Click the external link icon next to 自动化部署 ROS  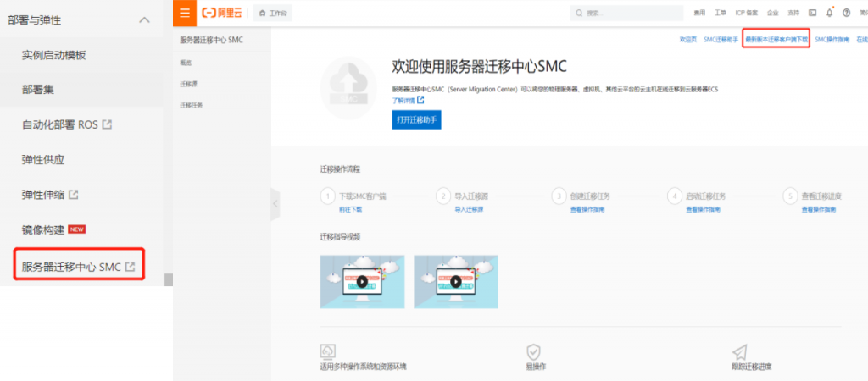click(x=108, y=125)
